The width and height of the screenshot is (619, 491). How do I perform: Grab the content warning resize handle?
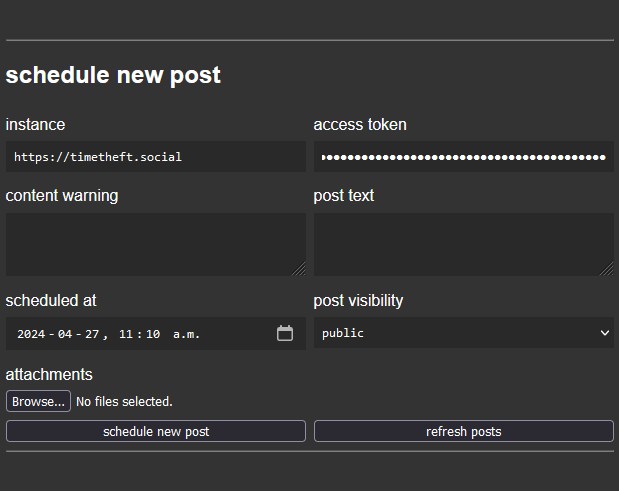pos(299,269)
